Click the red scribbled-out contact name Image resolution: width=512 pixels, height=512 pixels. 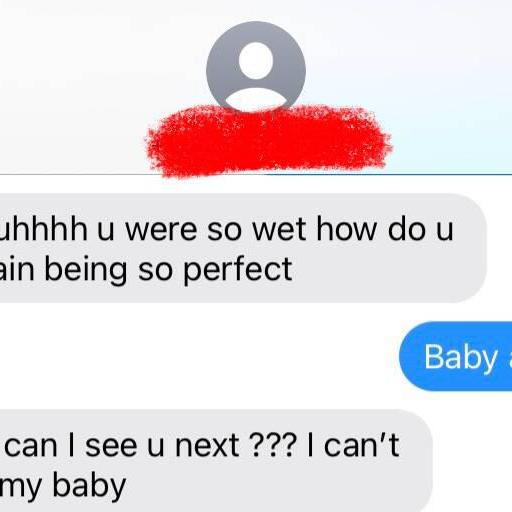click(269, 141)
